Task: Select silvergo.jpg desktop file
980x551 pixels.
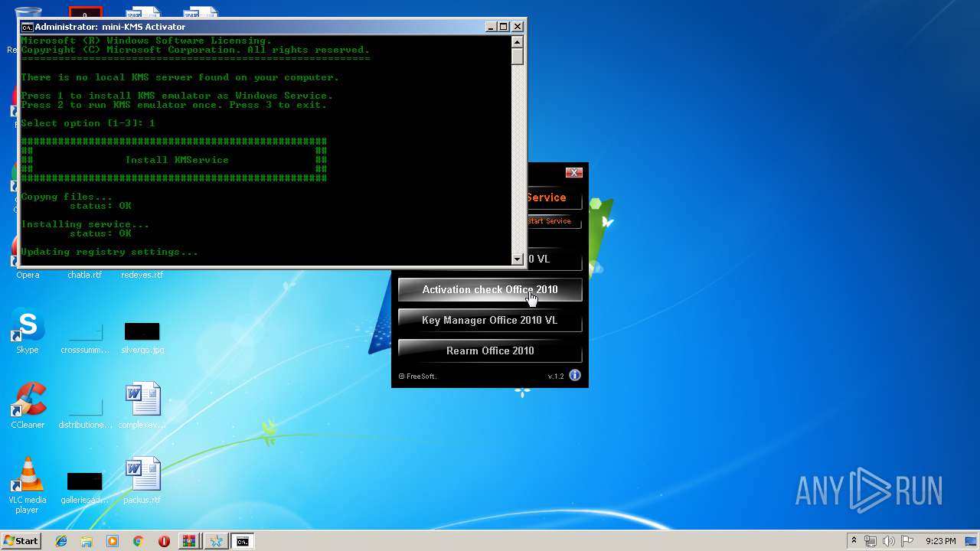Action: point(142,337)
